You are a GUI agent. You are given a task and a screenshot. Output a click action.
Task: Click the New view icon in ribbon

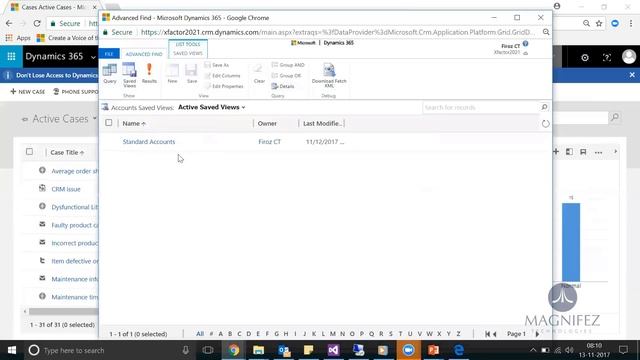pos(172,73)
